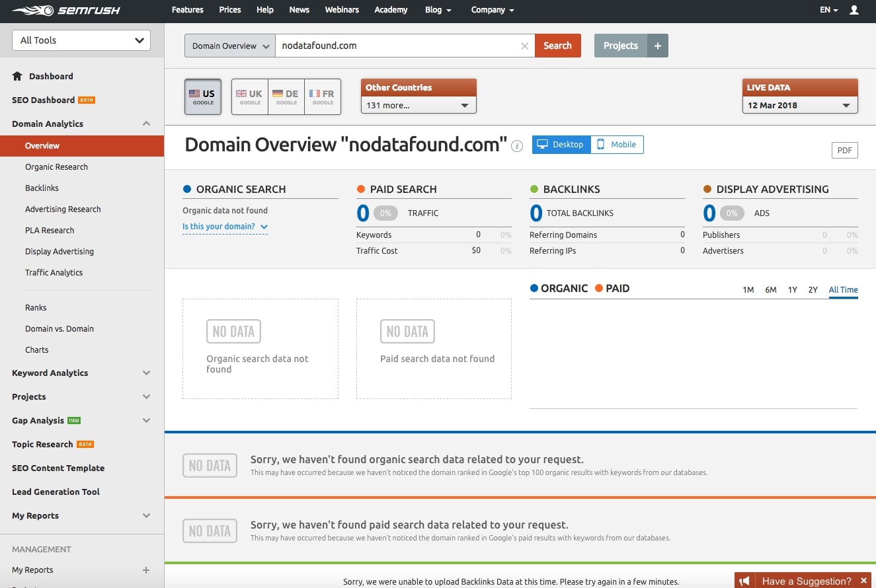
Task: Click the info icon next to domain title
Action: coord(518,146)
